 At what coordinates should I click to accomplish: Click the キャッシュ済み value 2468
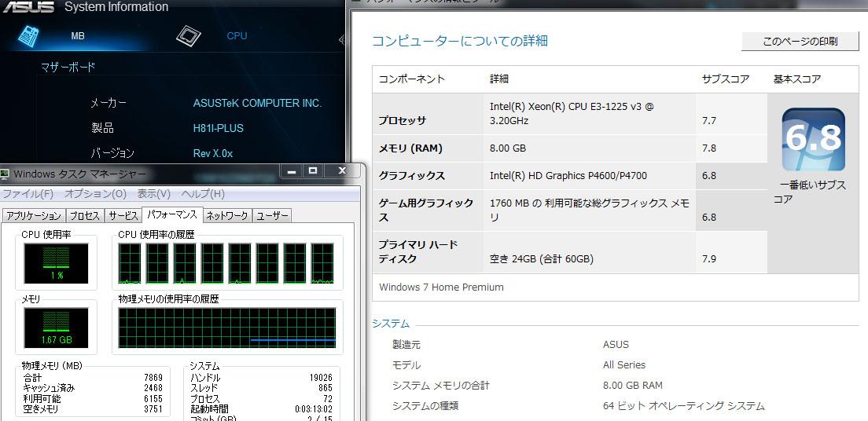click(x=153, y=388)
